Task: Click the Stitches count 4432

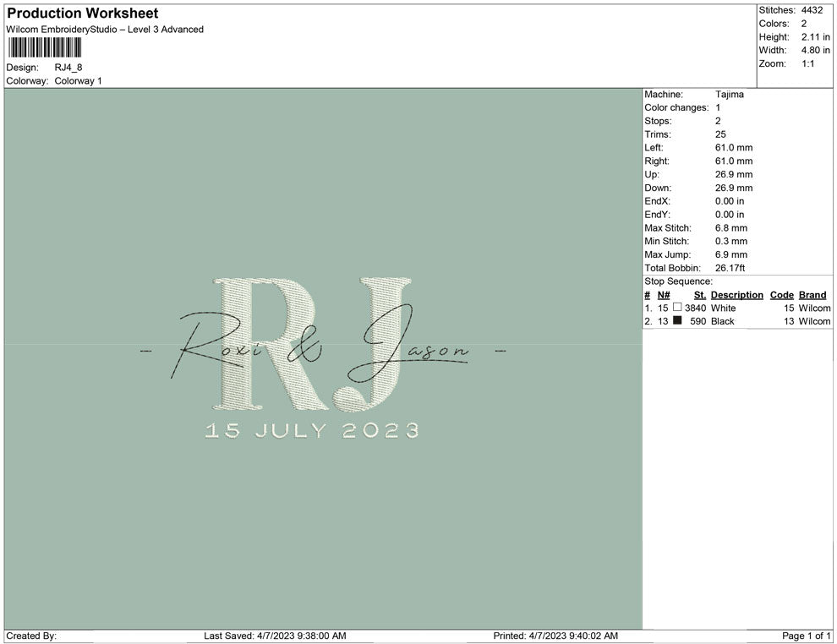Action: coord(811,10)
